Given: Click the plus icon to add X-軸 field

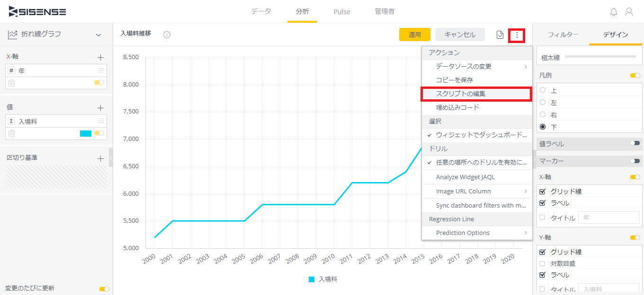Looking at the screenshot, I should (100, 57).
